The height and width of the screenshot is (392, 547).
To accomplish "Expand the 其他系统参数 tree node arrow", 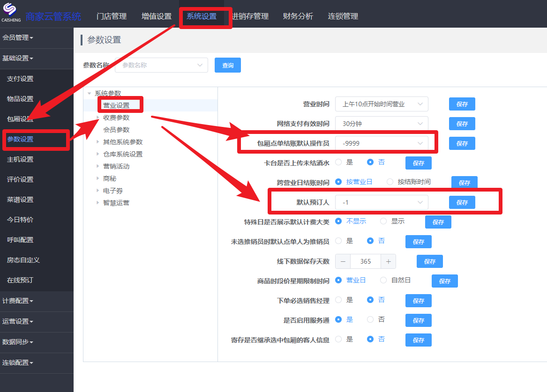I will (x=97, y=142).
